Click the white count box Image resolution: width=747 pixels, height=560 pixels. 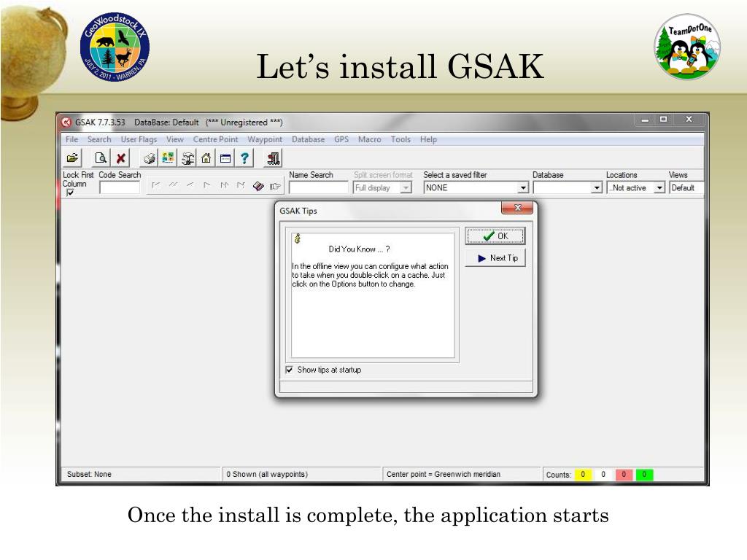click(x=603, y=474)
